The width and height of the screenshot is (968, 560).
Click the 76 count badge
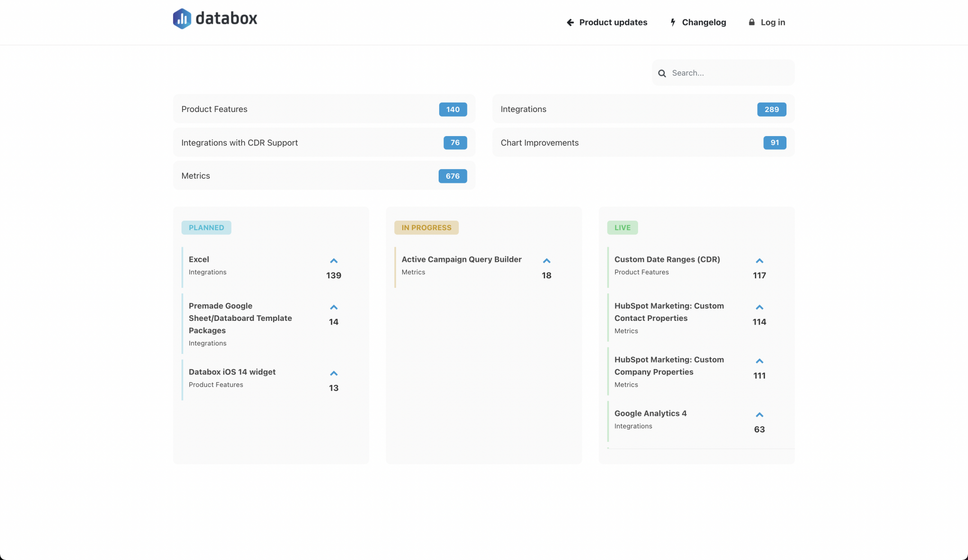coord(455,143)
